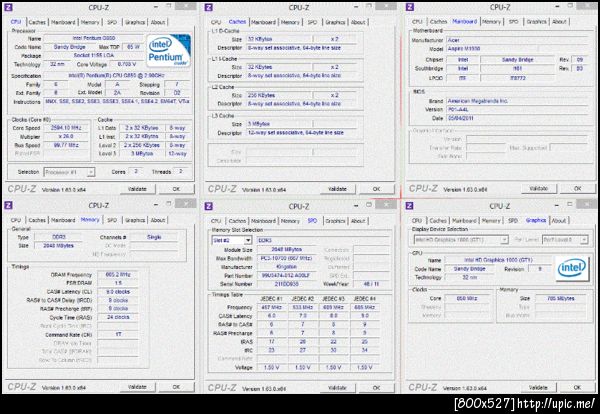The height and width of the screenshot is (414, 600).
Task: Select the CPU tab in the memory Timings window
Action: (16, 220)
